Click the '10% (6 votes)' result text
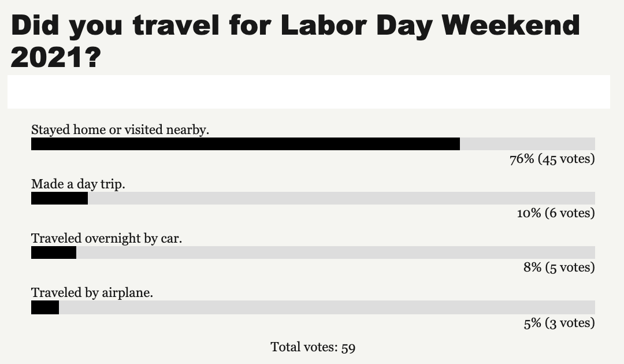The image size is (624, 364). 556,213
